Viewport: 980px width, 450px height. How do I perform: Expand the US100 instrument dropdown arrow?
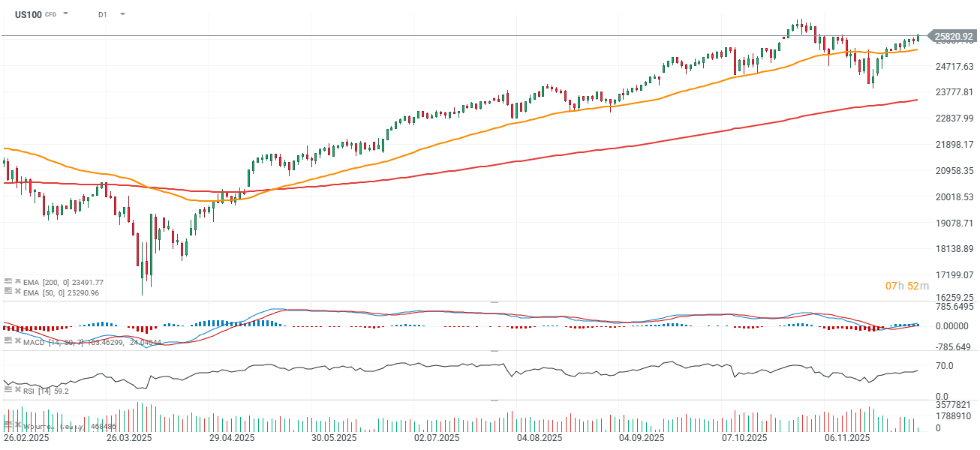65,14
